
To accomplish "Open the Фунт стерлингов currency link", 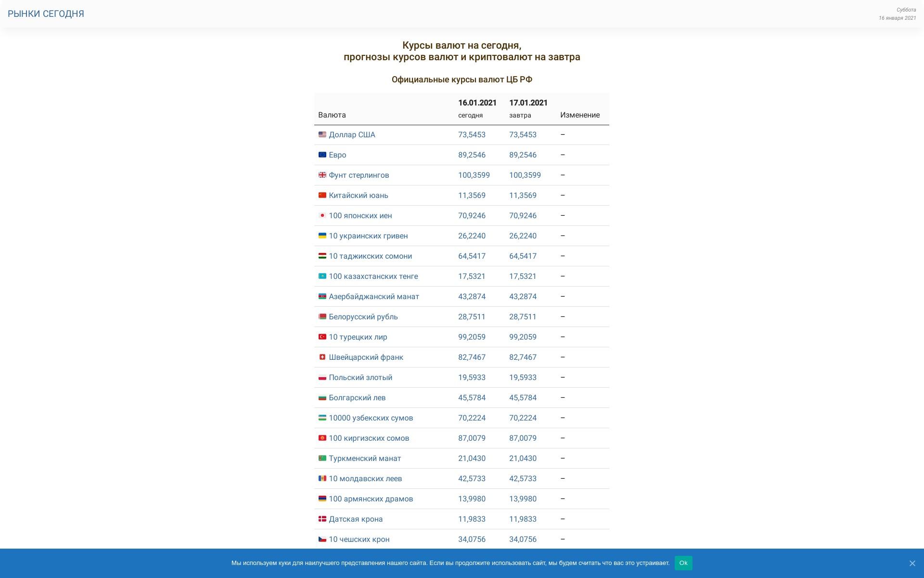I will click(x=359, y=175).
